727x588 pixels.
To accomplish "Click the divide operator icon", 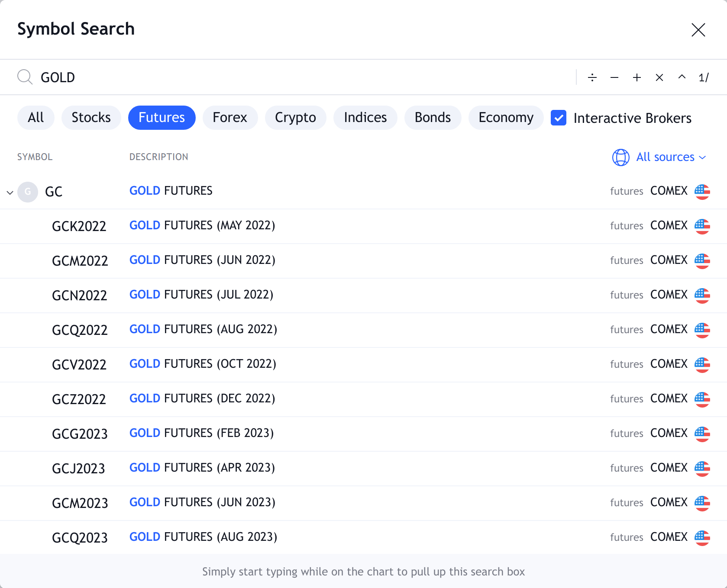I will click(592, 77).
